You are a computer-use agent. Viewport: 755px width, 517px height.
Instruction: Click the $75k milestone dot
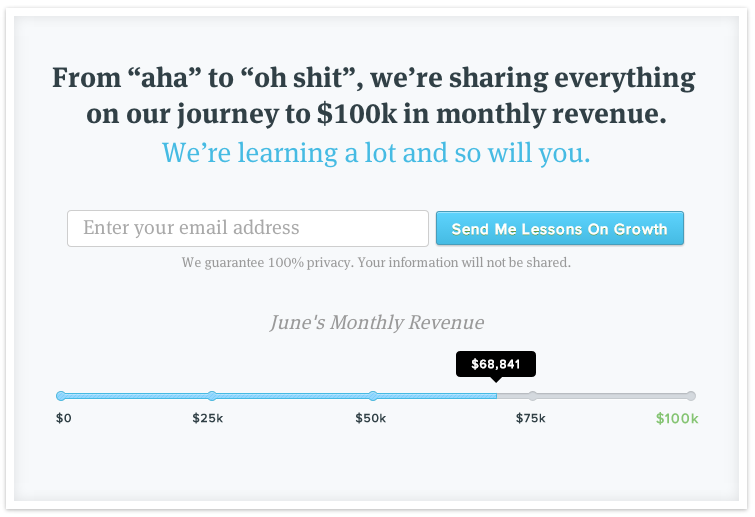[x=532, y=396]
